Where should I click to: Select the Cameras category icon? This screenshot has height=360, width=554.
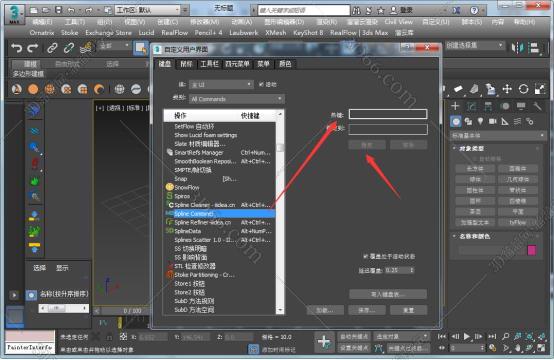point(493,122)
